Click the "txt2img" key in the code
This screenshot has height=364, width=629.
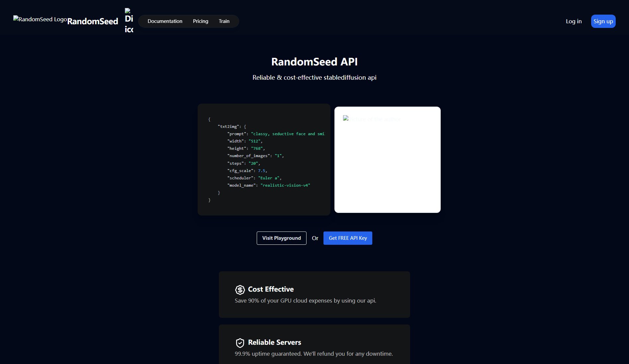[x=228, y=127]
